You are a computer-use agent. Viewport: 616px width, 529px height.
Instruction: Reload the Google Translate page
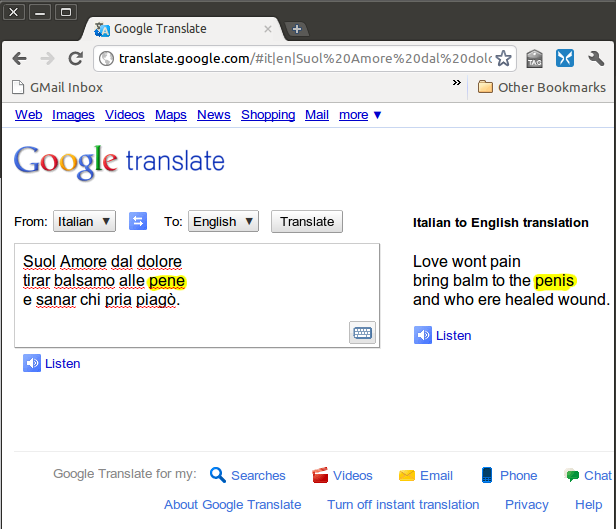click(x=75, y=59)
